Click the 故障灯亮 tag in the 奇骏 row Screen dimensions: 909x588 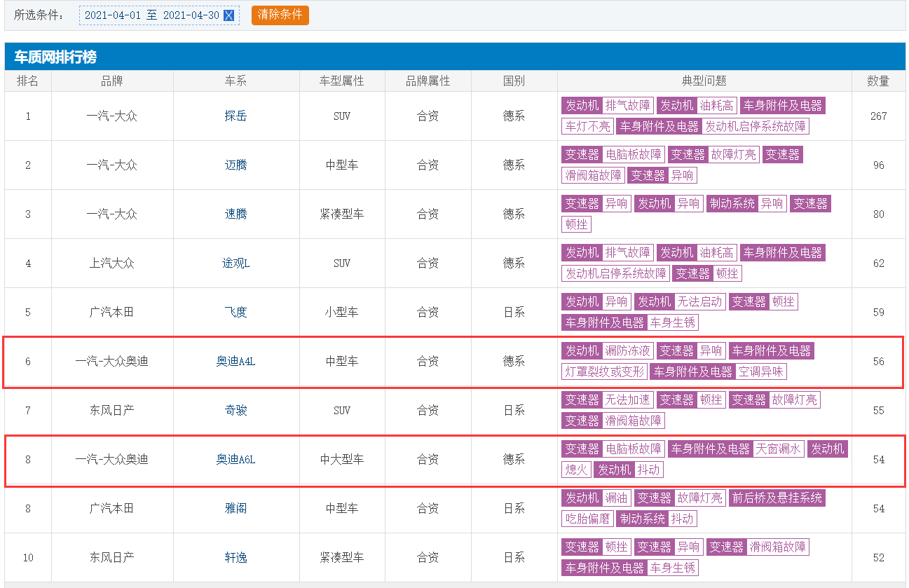point(795,400)
